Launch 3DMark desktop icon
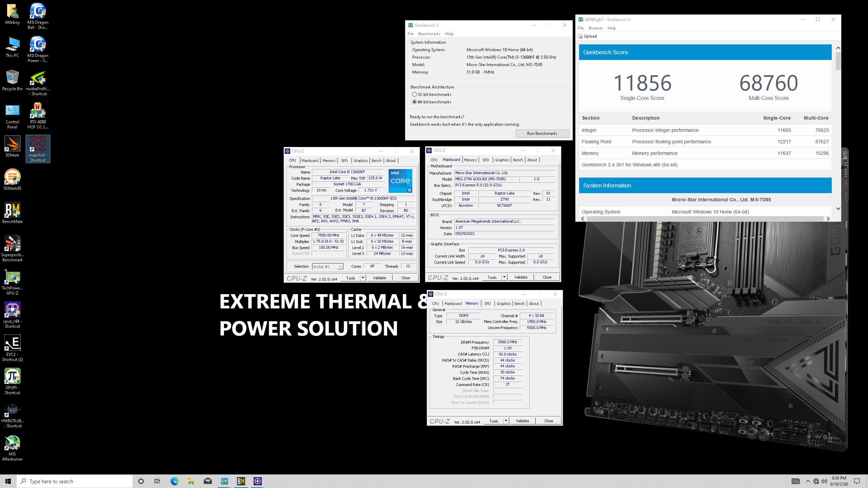 click(x=13, y=146)
